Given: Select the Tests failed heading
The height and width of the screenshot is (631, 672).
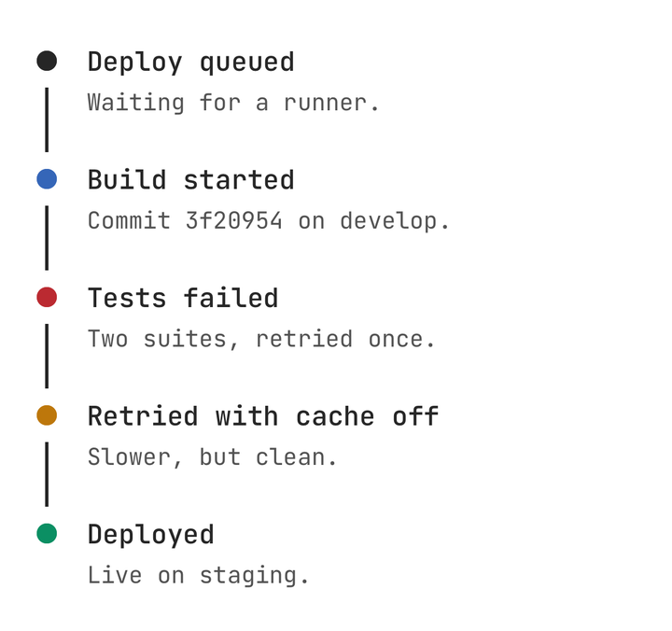Looking at the screenshot, I should pyautogui.click(x=183, y=298).
